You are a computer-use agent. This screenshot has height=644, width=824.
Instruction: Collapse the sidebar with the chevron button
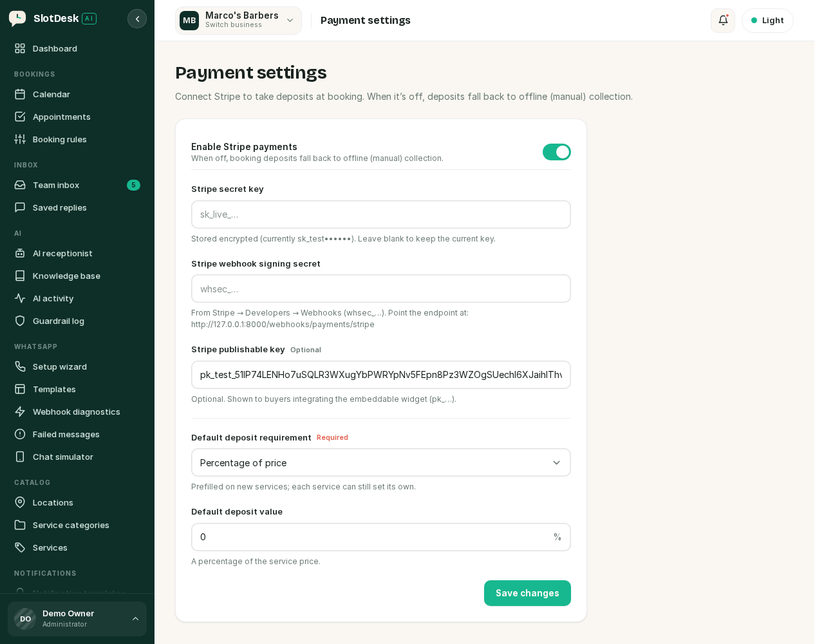point(137,19)
